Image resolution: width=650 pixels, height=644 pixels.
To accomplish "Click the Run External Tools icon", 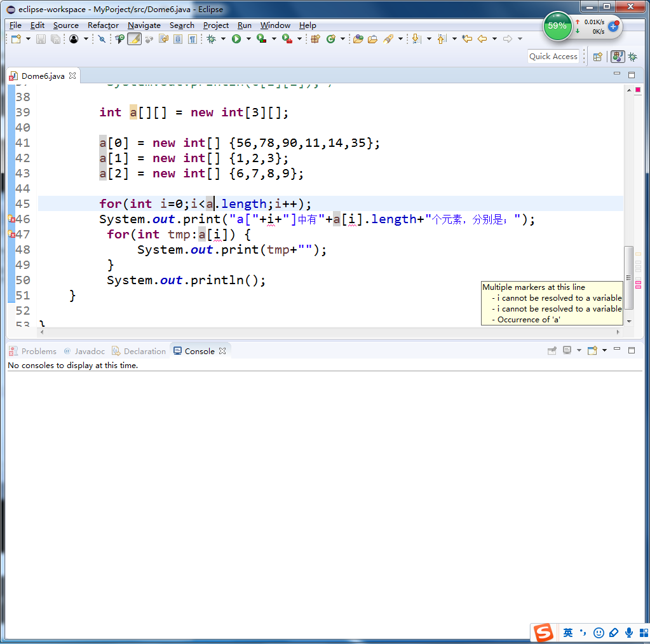I will pos(287,39).
